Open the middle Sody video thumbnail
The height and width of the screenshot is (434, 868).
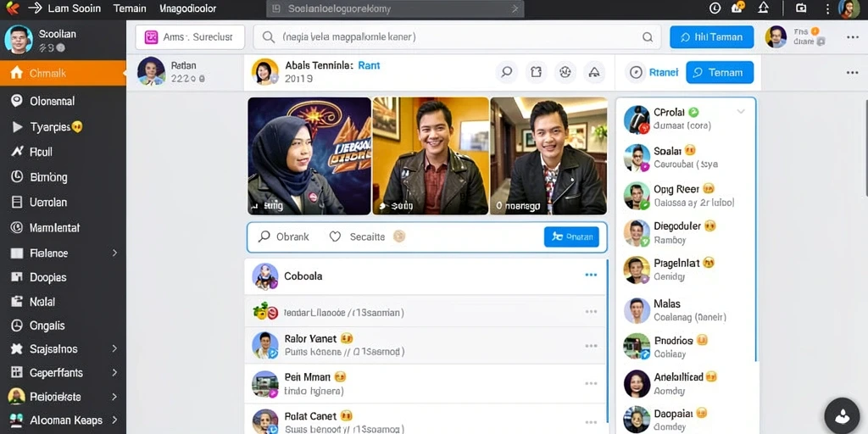point(431,156)
